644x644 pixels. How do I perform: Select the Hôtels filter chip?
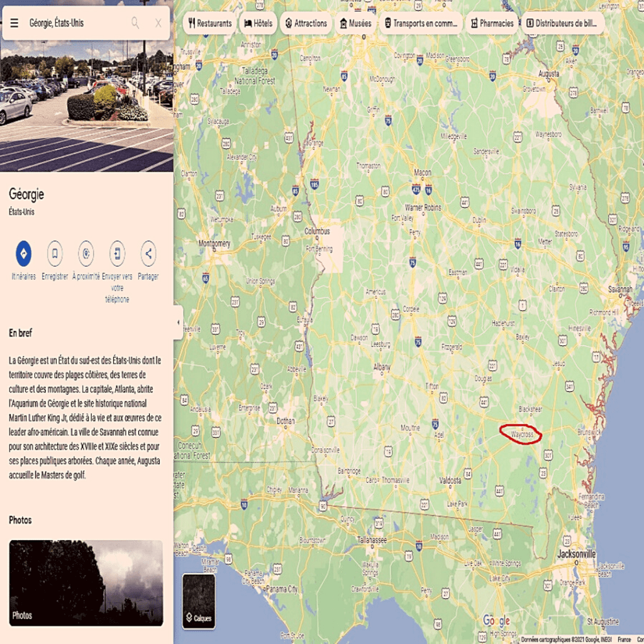click(x=258, y=23)
